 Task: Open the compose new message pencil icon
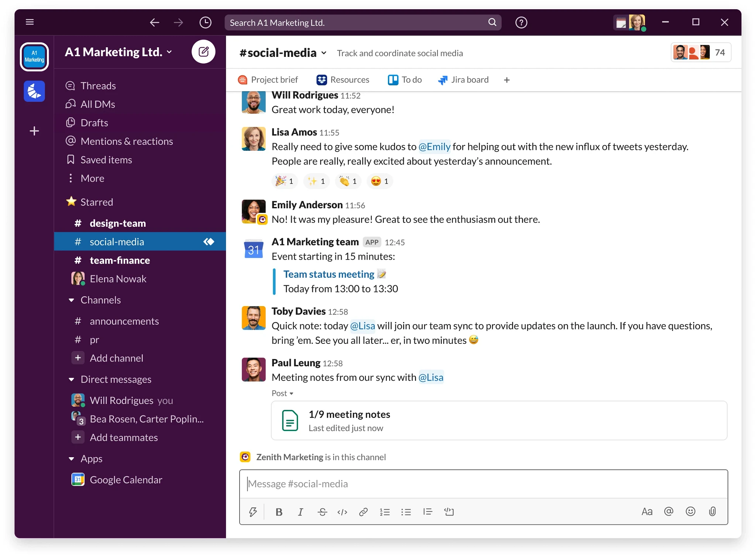203,52
